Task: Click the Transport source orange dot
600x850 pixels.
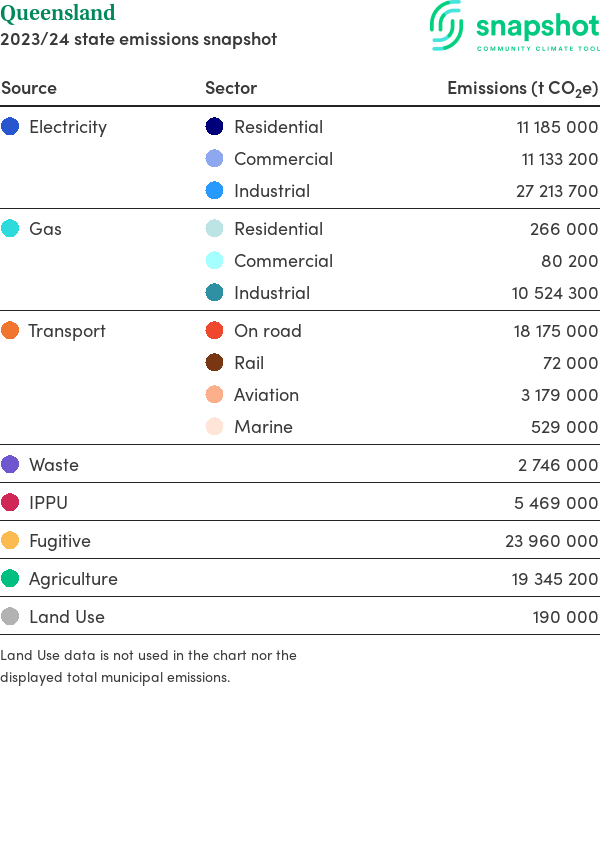Action: [10, 331]
